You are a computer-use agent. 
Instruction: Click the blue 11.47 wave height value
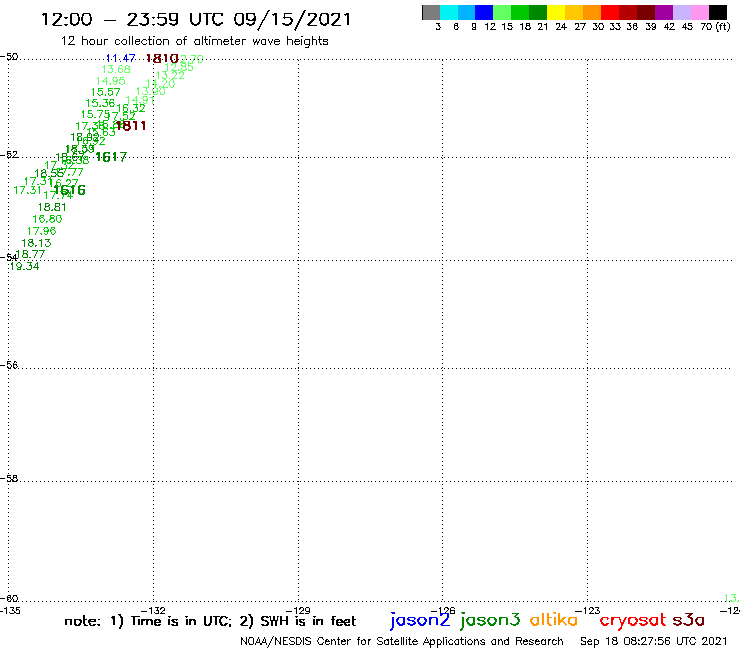(x=121, y=58)
